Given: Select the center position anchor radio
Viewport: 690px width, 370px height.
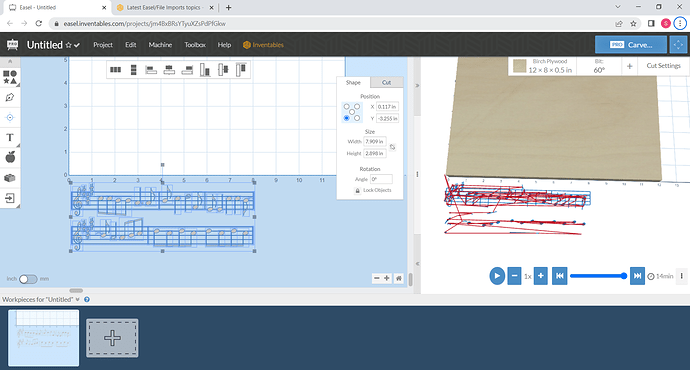Looking at the screenshot, I should pos(352,112).
